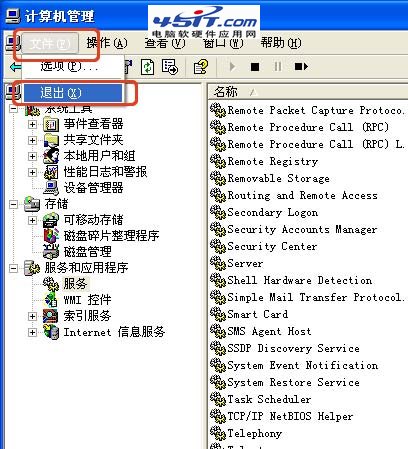Select the 设备管理器 tree node
The width and height of the screenshot is (408, 449).
[x=93, y=188]
